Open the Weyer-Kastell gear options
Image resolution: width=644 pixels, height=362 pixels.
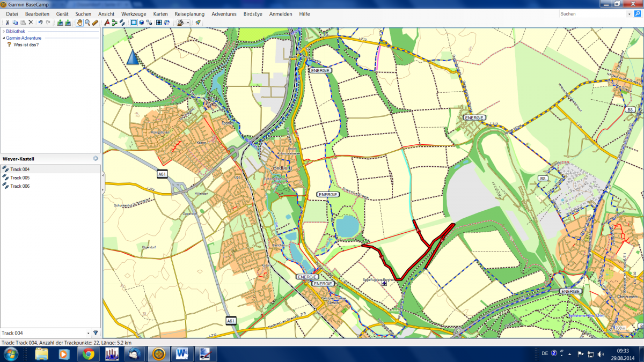pyautogui.click(x=95, y=159)
